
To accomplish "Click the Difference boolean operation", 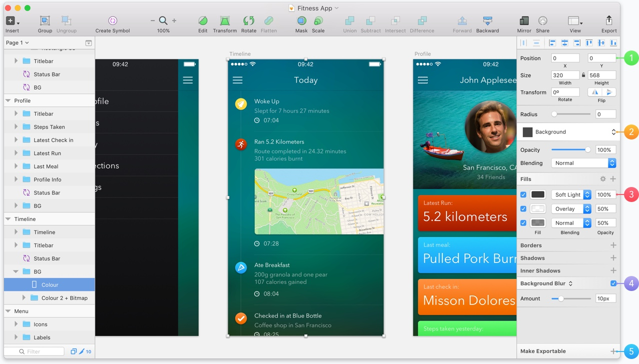I will pos(422,21).
